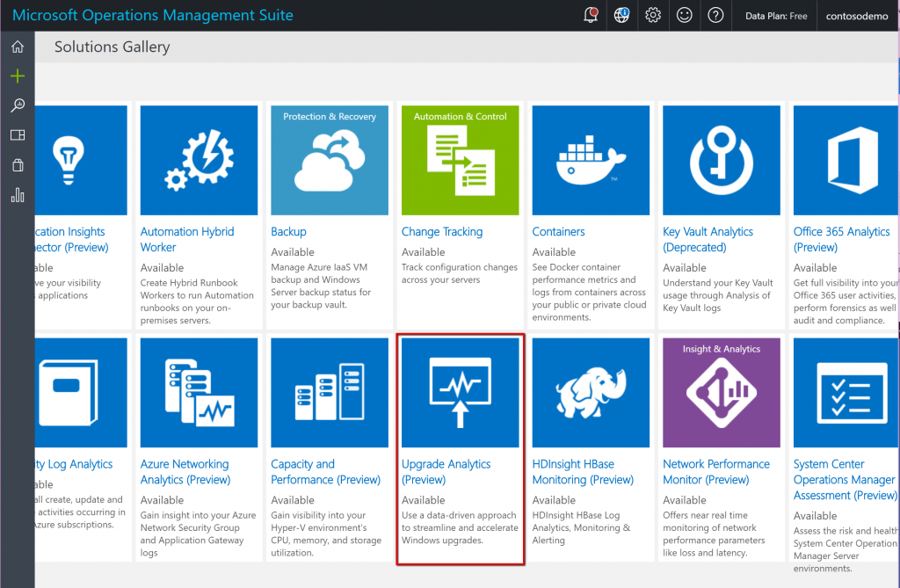The width and height of the screenshot is (900, 588).
Task: Open Upgrade Analytics (Preview) title link
Action: tap(446, 472)
